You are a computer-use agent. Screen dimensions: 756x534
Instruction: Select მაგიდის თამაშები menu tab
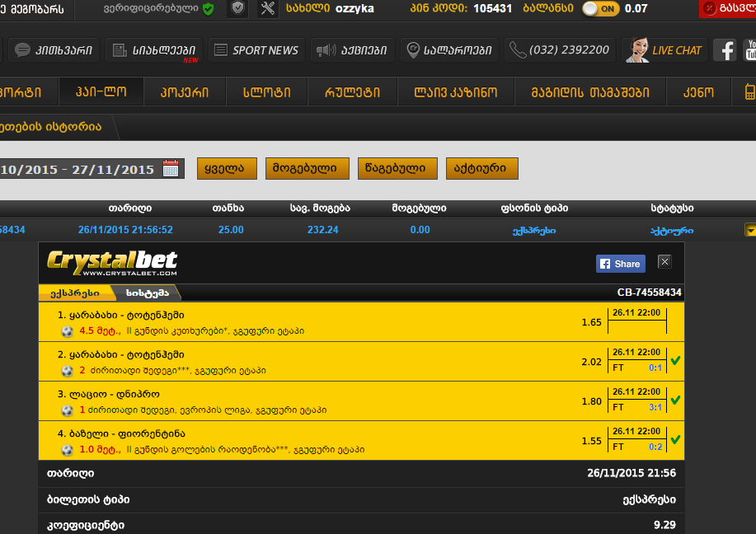click(x=590, y=91)
